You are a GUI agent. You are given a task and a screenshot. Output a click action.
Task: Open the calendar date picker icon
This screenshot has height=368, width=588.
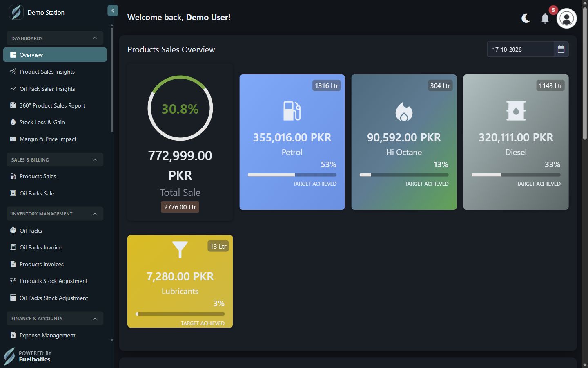coord(561,49)
